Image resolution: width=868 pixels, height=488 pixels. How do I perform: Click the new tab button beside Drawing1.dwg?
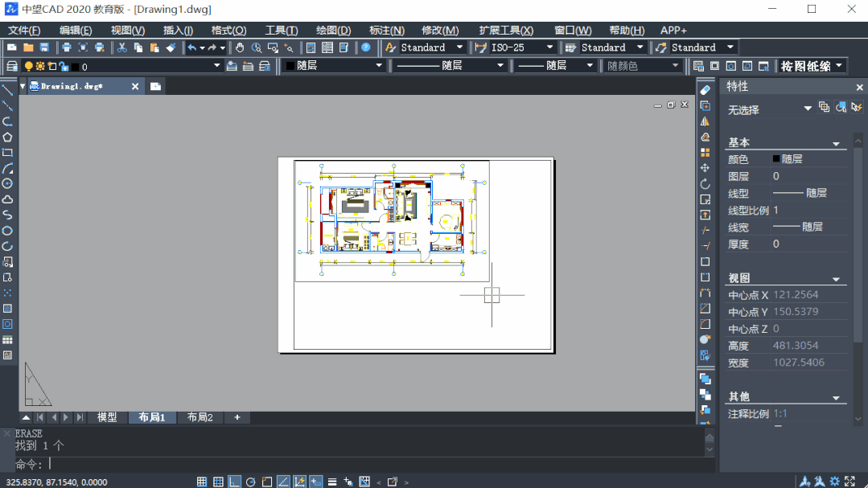point(155,86)
